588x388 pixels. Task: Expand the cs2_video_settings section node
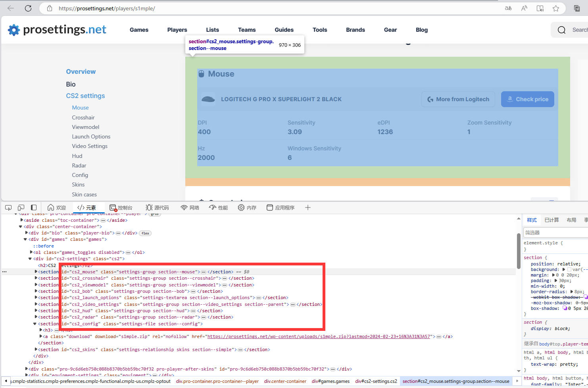[x=36, y=304]
